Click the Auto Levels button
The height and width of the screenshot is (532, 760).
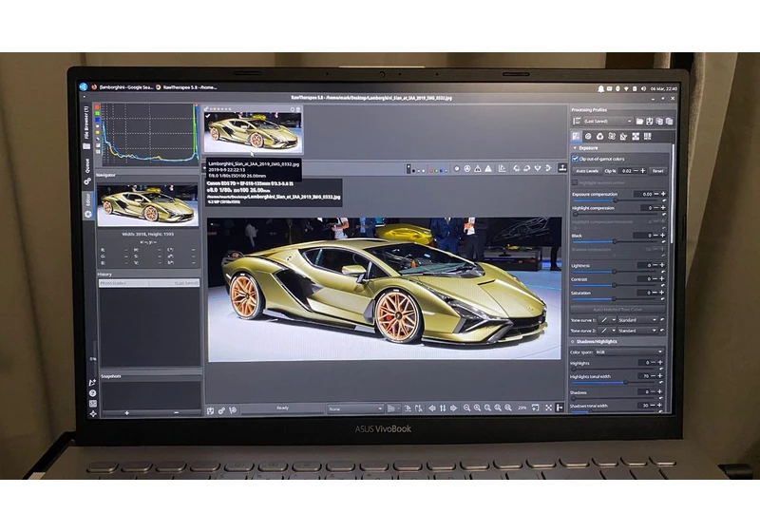[x=587, y=171]
